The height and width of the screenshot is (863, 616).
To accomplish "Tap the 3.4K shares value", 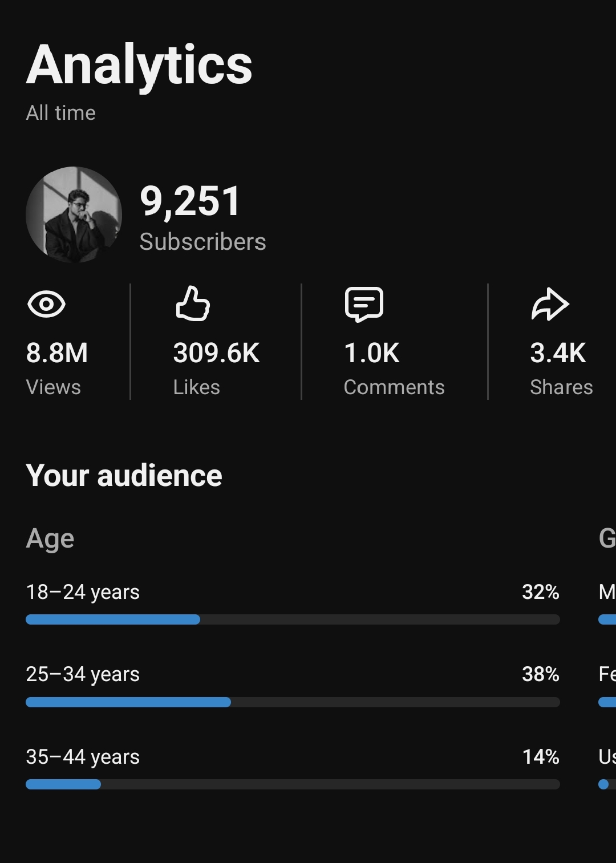I will pyautogui.click(x=558, y=353).
